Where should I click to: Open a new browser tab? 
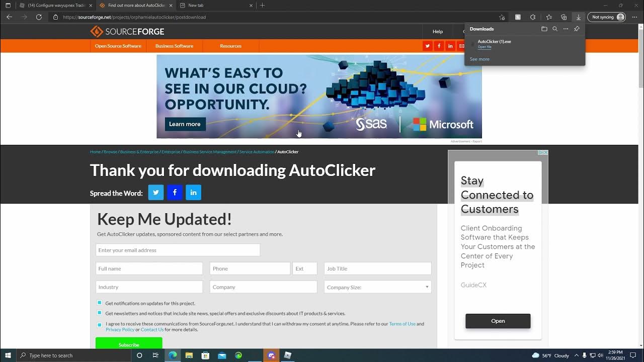pos(262,6)
